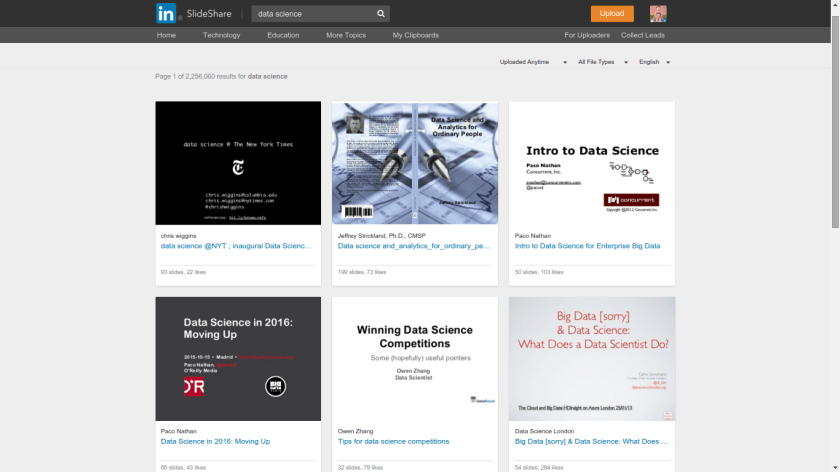Go to the Home menu item
The width and height of the screenshot is (840, 472).
click(x=166, y=35)
